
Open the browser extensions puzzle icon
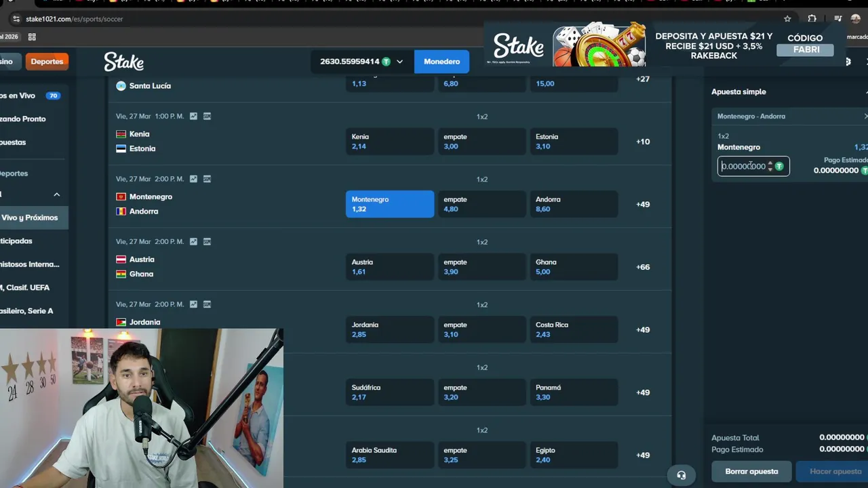pos(812,19)
